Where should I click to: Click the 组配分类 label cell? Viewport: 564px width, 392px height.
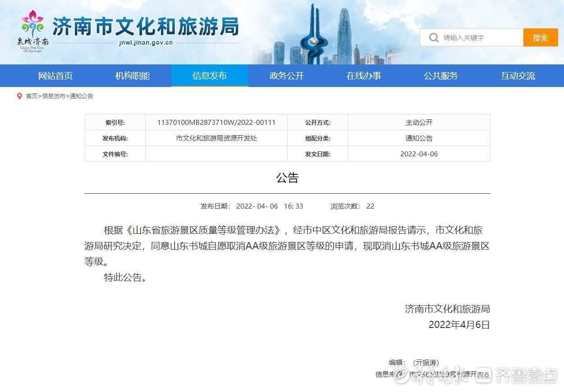click(x=318, y=138)
